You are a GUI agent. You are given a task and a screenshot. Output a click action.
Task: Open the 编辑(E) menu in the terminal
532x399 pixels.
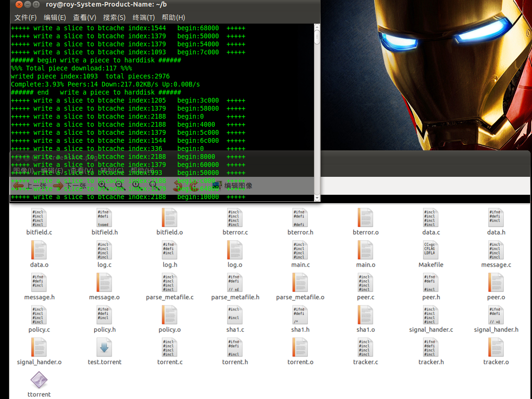pos(55,17)
